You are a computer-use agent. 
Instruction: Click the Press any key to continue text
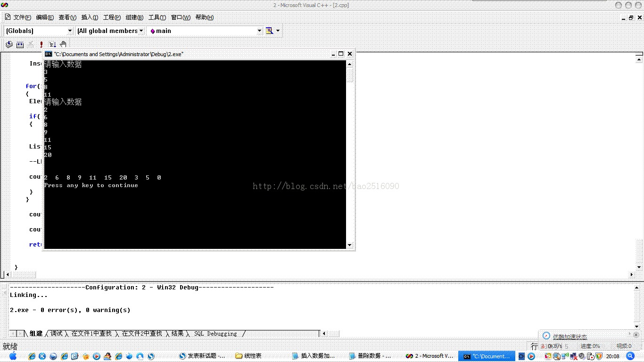pos(91,186)
